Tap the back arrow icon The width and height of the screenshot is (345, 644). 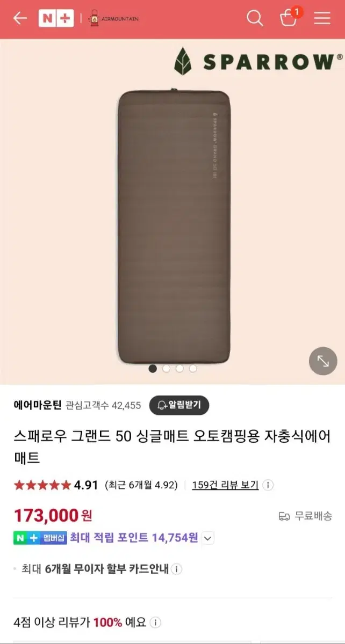pos(20,18)
